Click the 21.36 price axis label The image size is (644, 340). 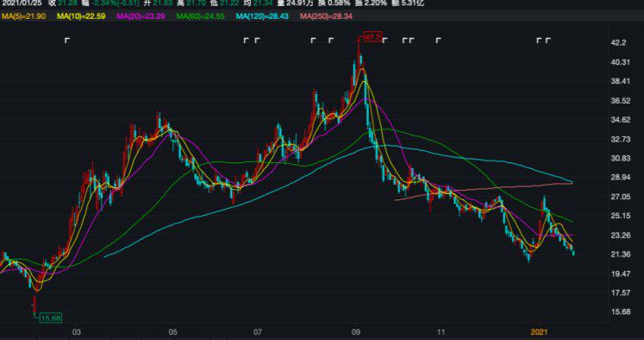(621, 255)
